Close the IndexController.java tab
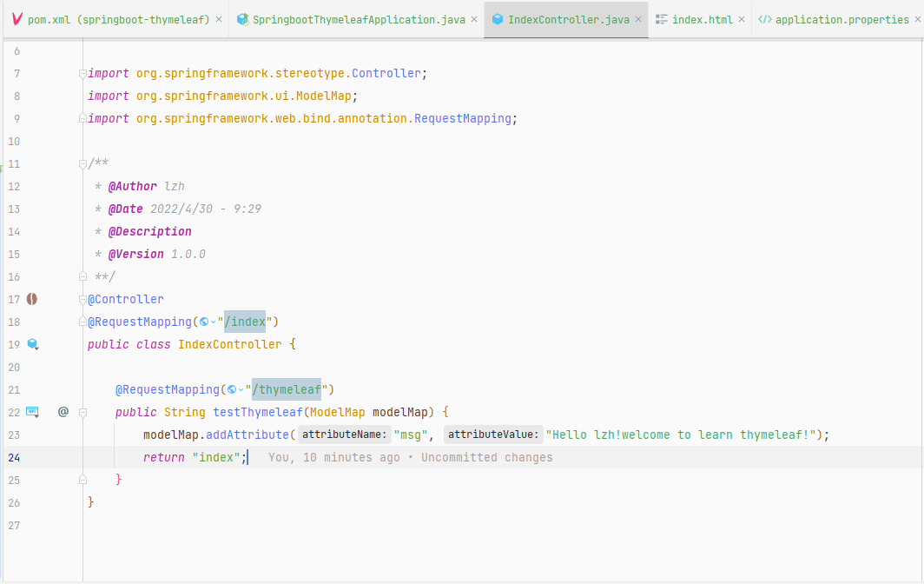This screenshot has height=584, width=924. tap(638, 19)
